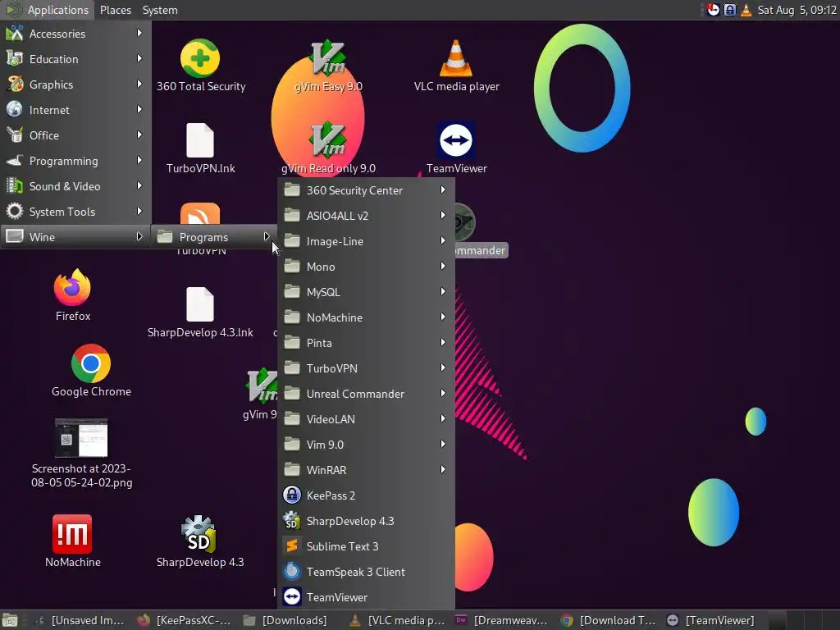
Task: Switch to KeePassXC taskbar window
Action: click(185, 620)
